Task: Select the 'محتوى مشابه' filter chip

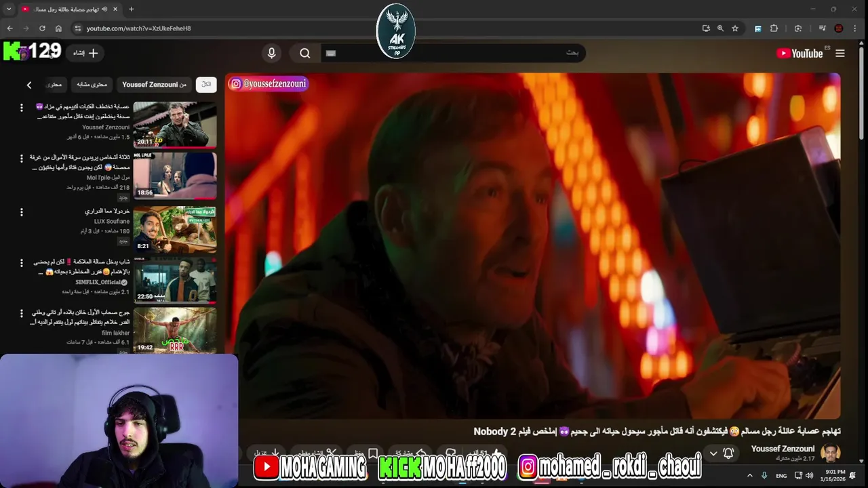Action: 92,84
